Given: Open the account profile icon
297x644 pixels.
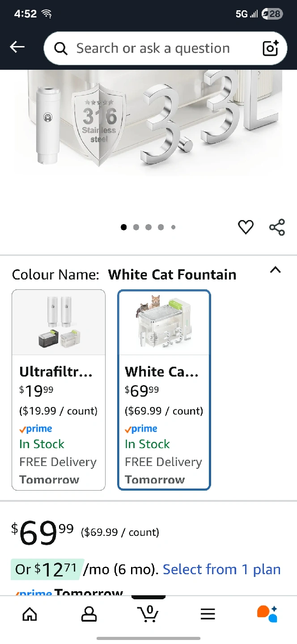Looking at the screenshot, I should (89, 614).
